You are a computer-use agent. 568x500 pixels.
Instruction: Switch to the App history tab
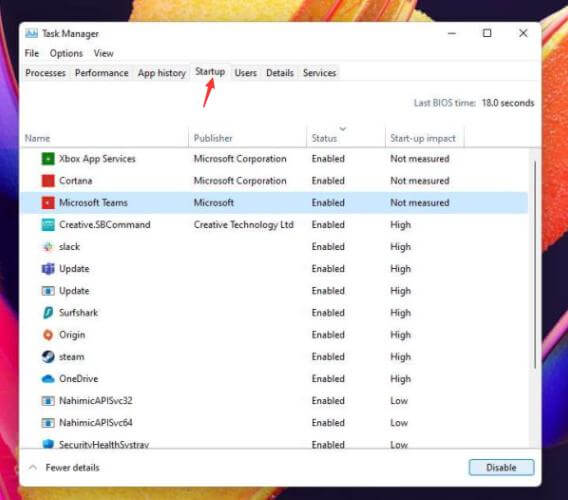click(x=162, y=73)
